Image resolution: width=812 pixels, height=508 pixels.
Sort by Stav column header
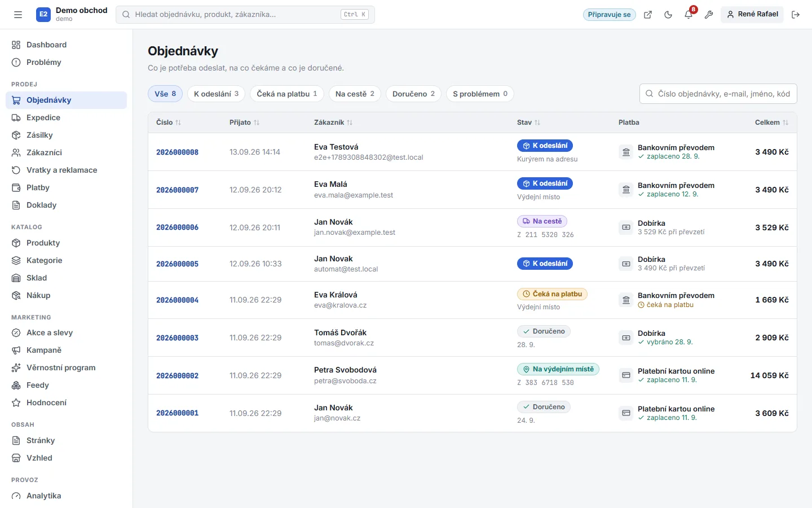[x=528, y=122]
